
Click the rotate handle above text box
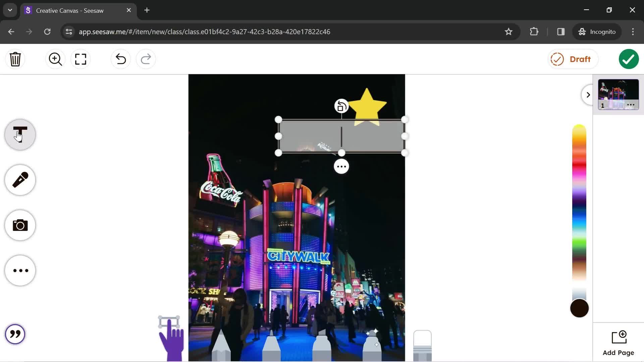pyautogui.click(x=341, y=106)
